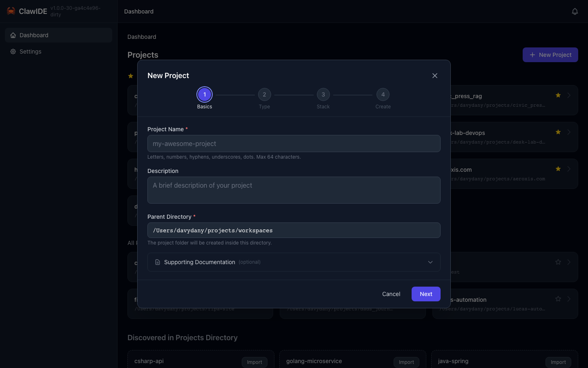Image resolution: width=588 pixels, height=368 pixels.
Task: Click the plus icon on New Project button
Action: 533,54
